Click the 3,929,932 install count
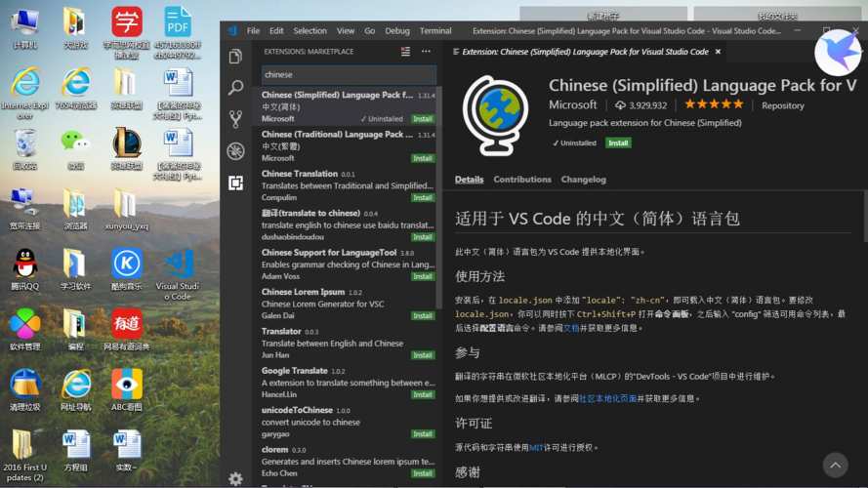 point(641,105)
